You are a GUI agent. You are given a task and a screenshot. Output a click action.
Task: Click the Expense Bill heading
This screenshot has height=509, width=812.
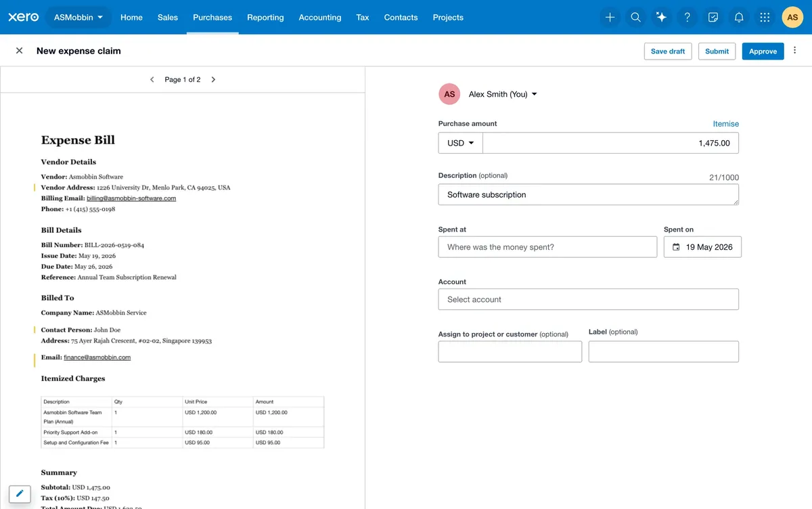click(78, 140)
